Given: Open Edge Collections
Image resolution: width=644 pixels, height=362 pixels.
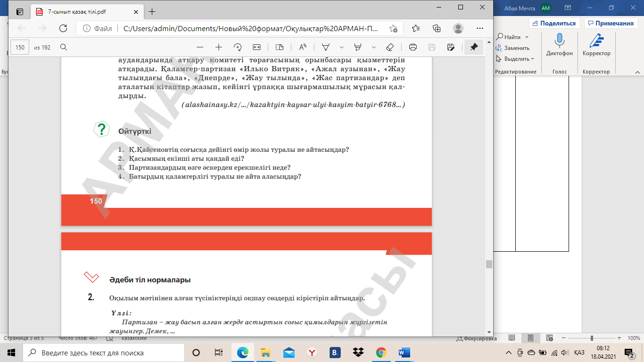Looking at the screenshot, I should pos(437,28).
